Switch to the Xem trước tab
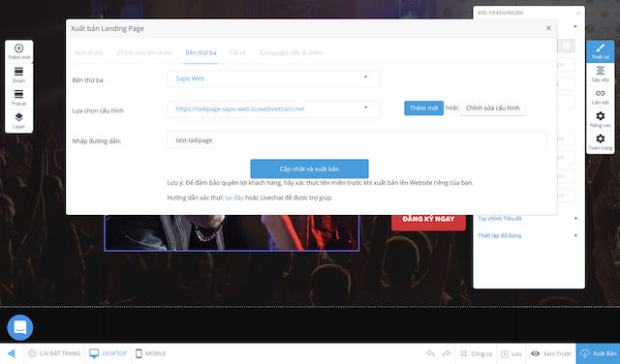The height and width of the screenshot is (364, 620). pyautogui.click(x=88, y=52)
